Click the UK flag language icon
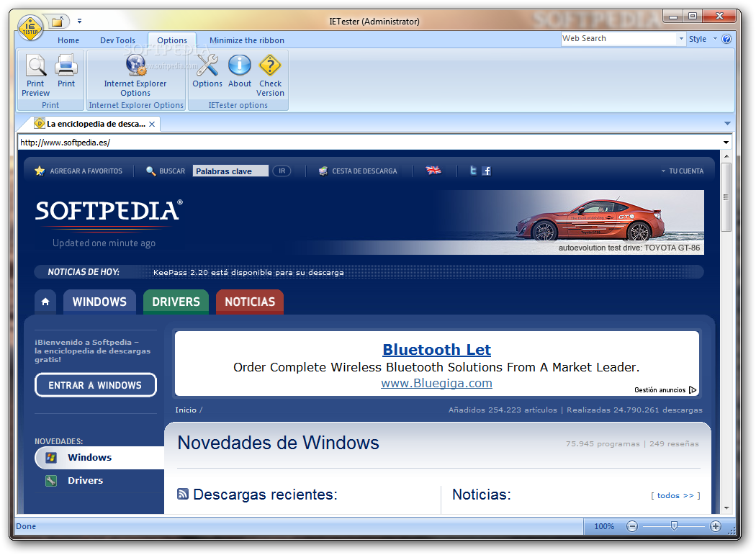The image size is (756, 555). tap(433, 170)
